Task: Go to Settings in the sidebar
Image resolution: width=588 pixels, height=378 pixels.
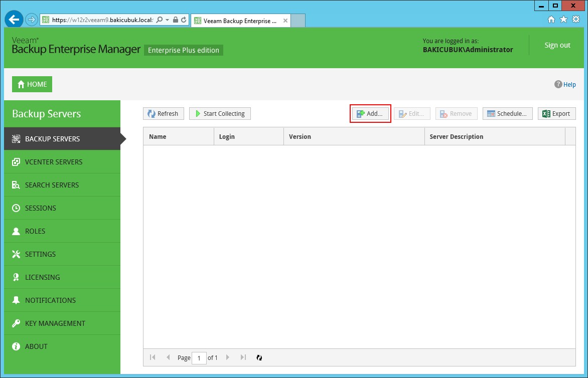Action: (x=40, y=254)
